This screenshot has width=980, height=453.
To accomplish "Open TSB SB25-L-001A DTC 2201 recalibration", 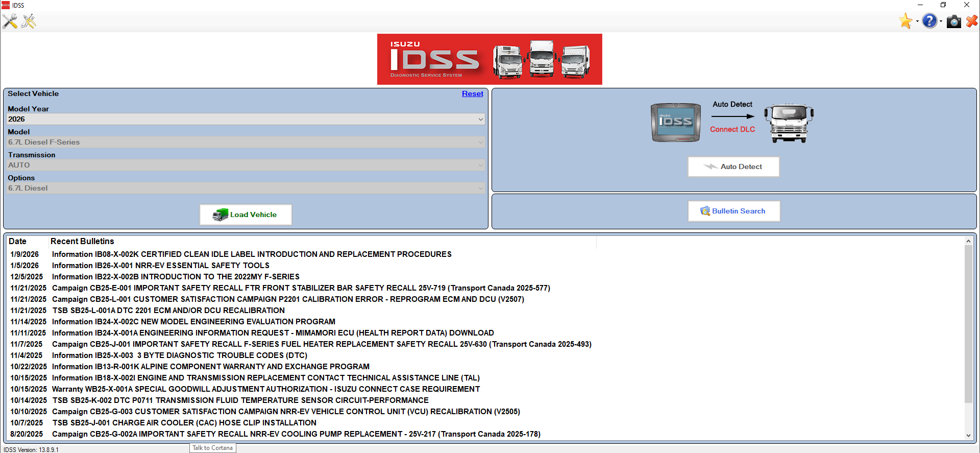I will (x=168, y=311).
